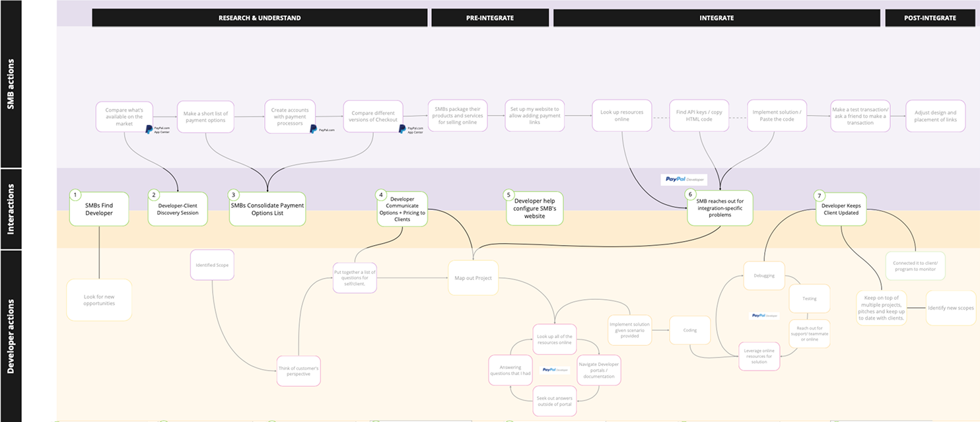Select the RESEARCH & UNDERSTAND phase header
Image resolution: width=980 pixels, height=422 pixels.
tap(260, 18)
